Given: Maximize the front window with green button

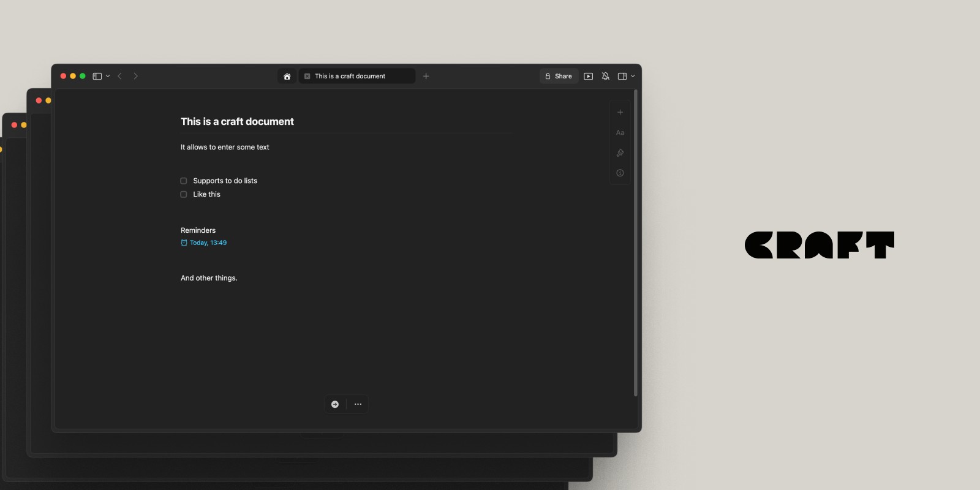Looking at the screenshot, I should tap(83, 76).
